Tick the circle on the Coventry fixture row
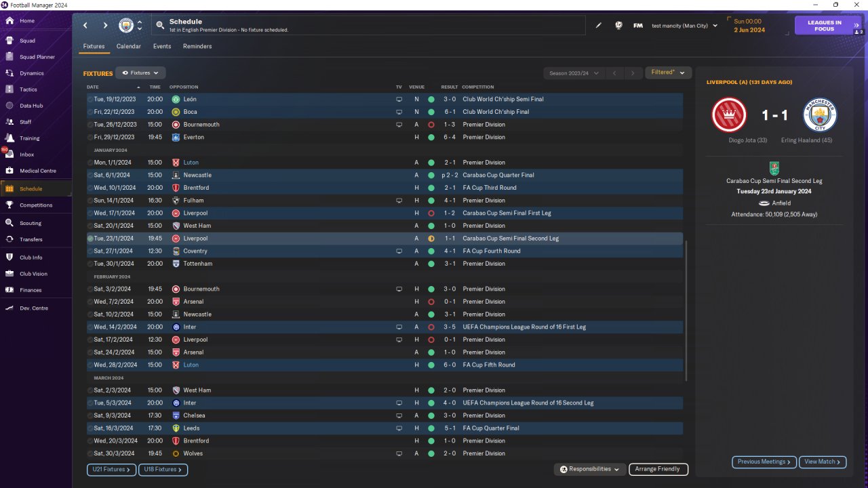 pyautogui.click(x=90, y=251)
